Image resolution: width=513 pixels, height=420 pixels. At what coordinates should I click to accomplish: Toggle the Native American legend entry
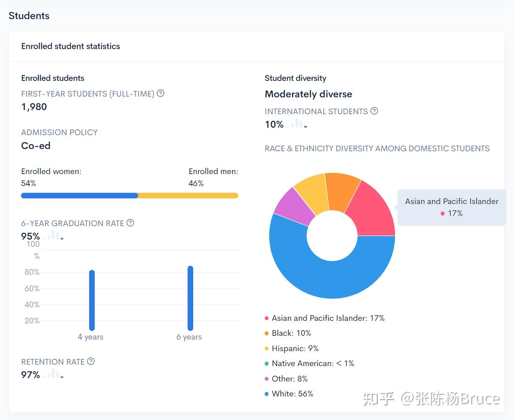tap(313, 363)
